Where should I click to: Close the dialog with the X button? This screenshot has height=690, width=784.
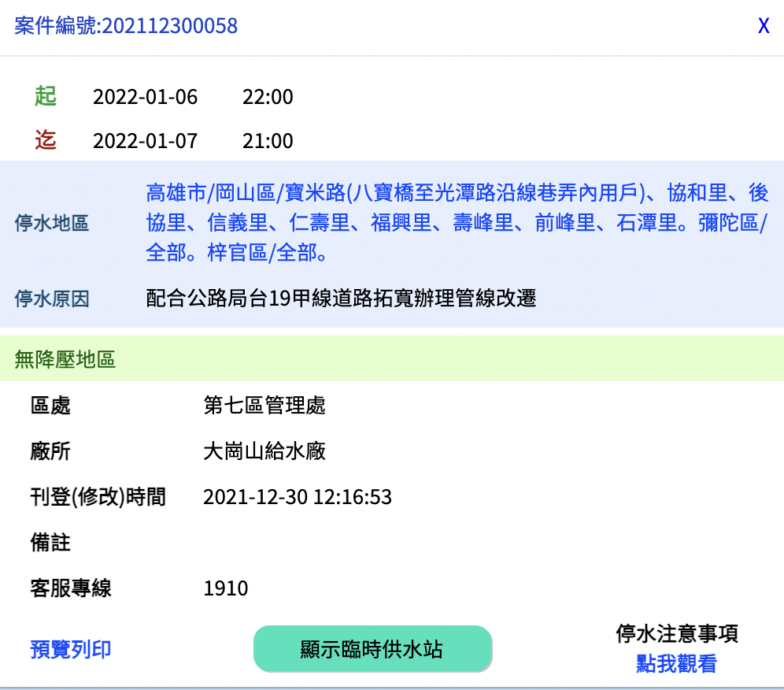(763, 26)
